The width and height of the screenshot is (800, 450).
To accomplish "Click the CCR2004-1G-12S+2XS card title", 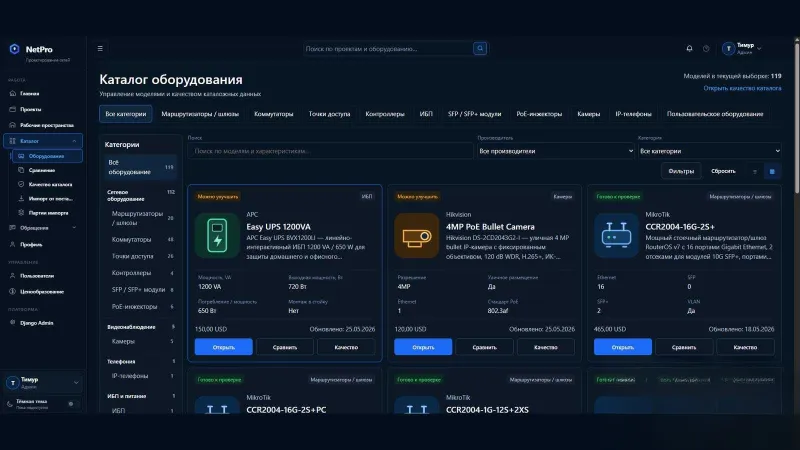I will coord(487,410).
